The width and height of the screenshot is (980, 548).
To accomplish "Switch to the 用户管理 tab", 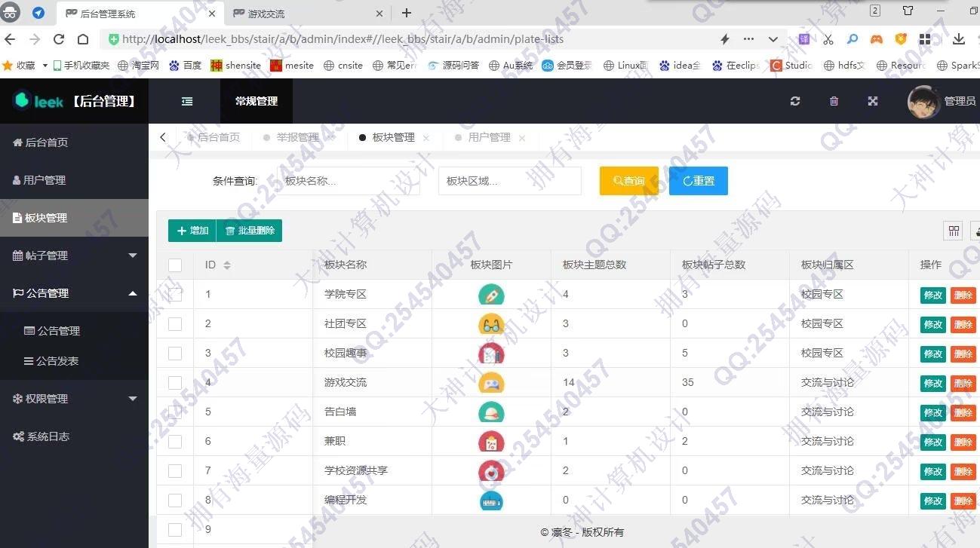I will [489, 137].
